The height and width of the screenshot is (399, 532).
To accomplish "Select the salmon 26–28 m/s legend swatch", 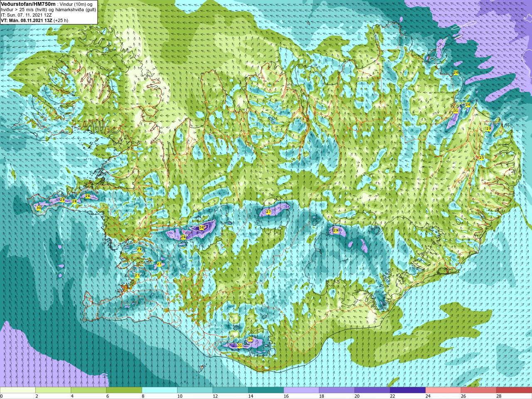I will pyautogui.click(x=478, y=390).
